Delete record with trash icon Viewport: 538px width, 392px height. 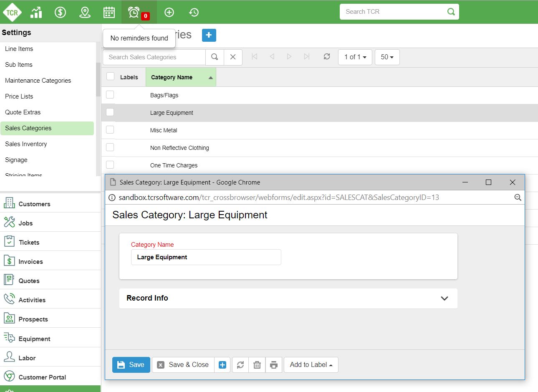click(257, 365)
